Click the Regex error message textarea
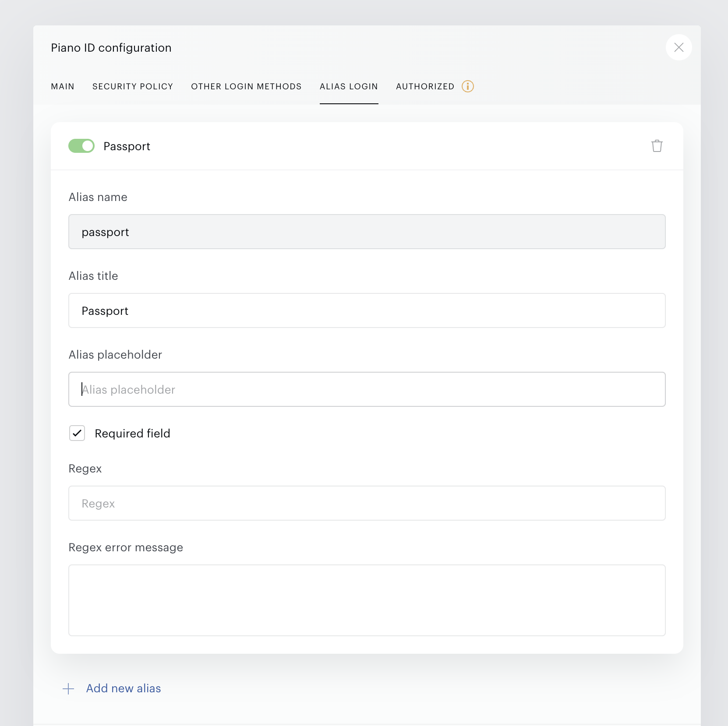Image resolution: width=728 pixels, height=726 pixels. (367, 600)
